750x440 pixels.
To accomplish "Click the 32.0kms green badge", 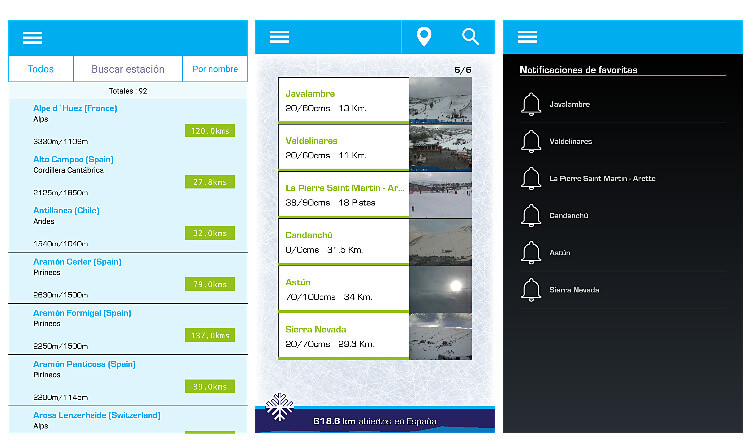I will [x=210, y=233].
